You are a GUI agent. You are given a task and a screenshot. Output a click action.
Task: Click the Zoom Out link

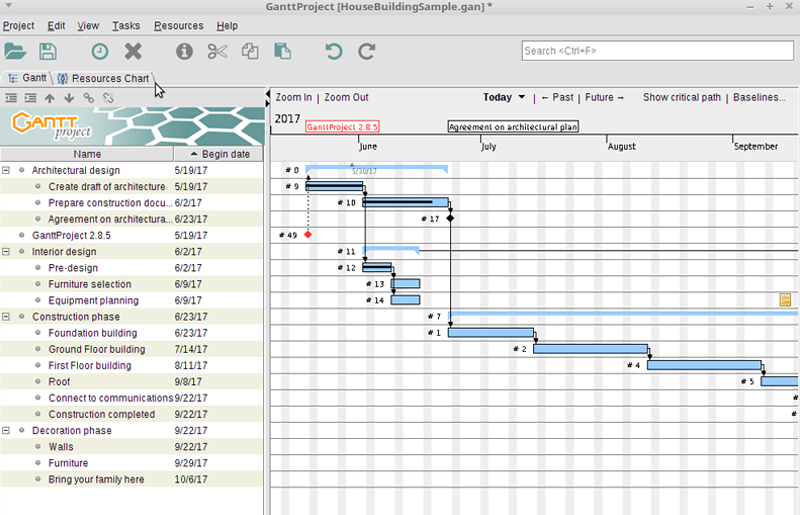click(x=346, y=97)
